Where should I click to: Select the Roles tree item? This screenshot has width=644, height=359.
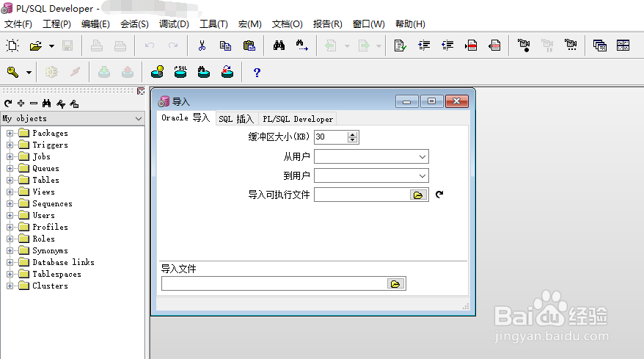coord(43,239)
